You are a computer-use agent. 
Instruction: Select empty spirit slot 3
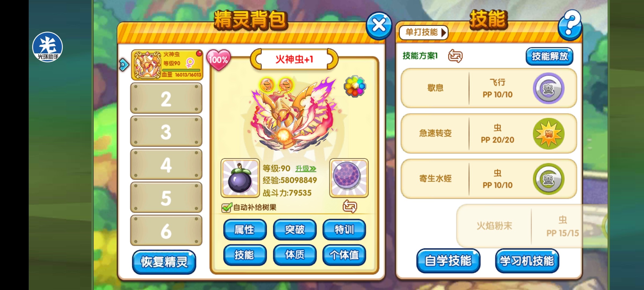click(x=166, y=132)
